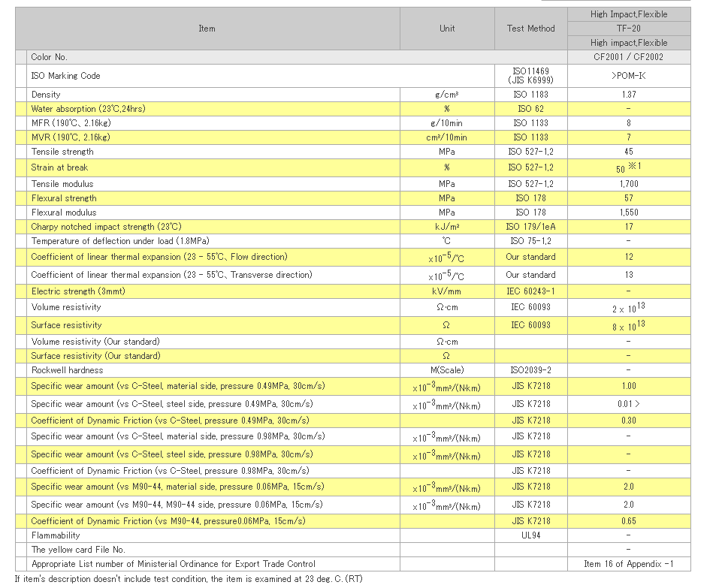Screen dimensions: 725x588
Task: Click the 'Rockwell hardness' row label
Action: pos(68,371)
